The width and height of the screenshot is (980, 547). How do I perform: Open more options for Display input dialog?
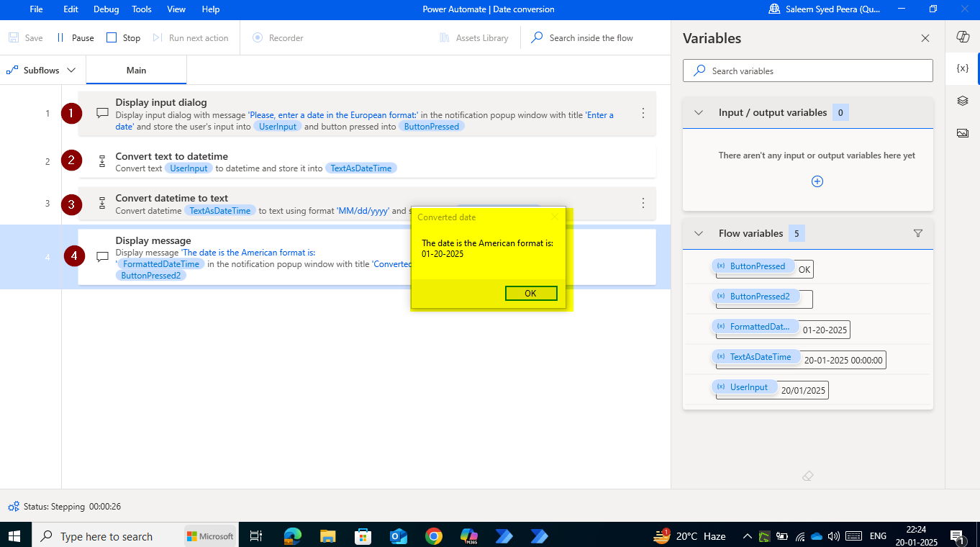[643, 114]
